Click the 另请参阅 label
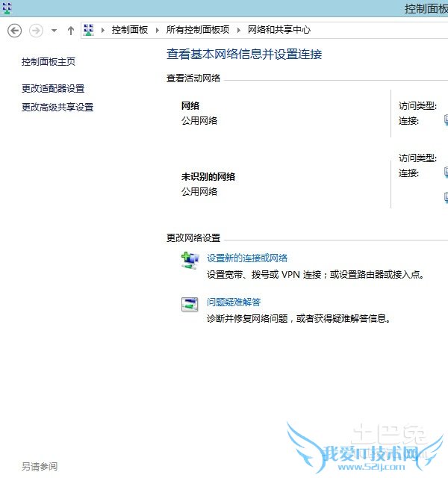Screen dimensions: 448x478 click(x=40, y=466)
